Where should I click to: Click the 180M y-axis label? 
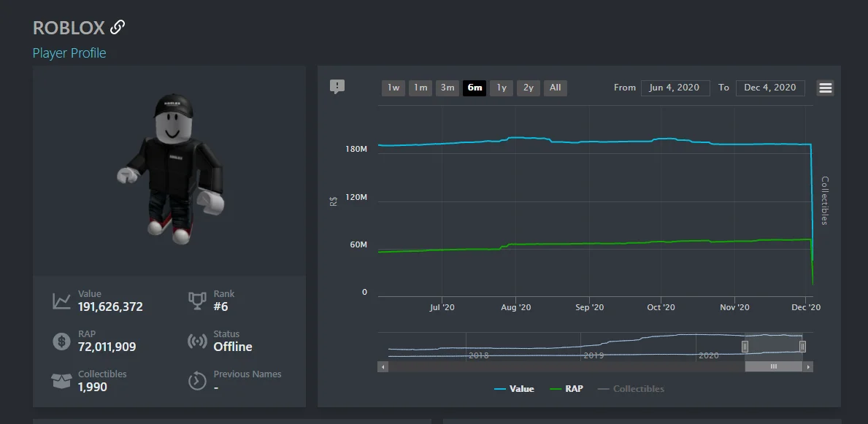click(x=356, y=150)
